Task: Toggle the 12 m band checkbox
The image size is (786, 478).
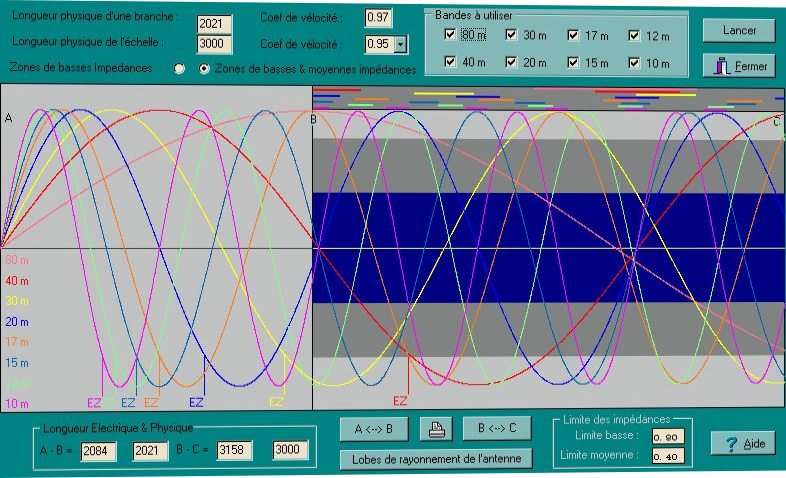Action: click(634, 36)
